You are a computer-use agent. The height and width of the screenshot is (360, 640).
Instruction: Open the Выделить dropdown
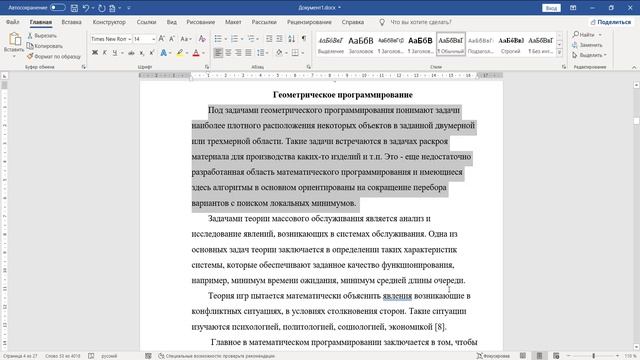[589, 55]
